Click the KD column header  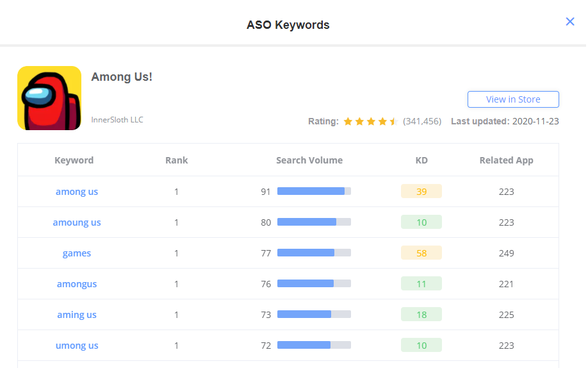(421, 160)
